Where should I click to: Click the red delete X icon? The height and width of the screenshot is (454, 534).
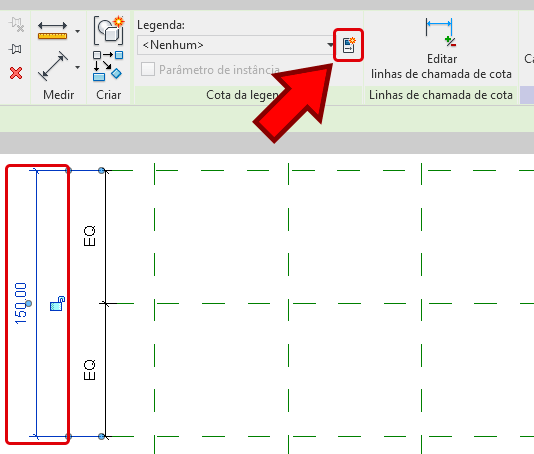click(16, 73)
